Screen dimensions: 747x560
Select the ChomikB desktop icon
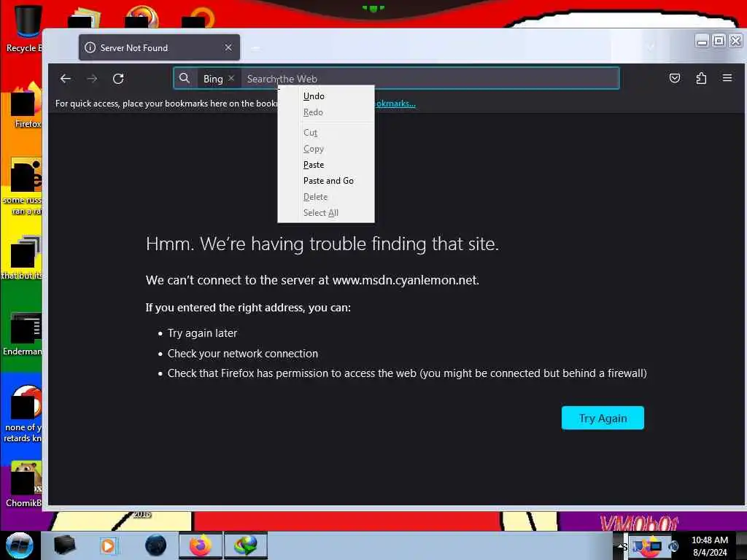pos(24,485)
